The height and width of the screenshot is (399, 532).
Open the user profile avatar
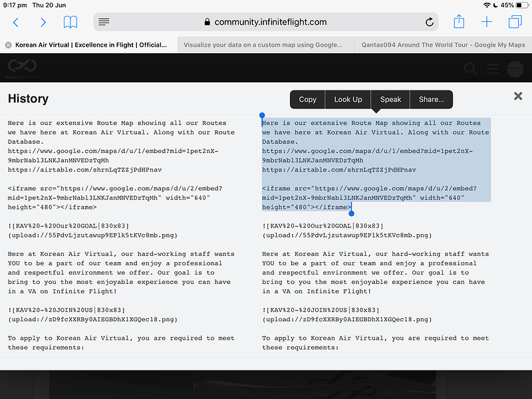515,69
